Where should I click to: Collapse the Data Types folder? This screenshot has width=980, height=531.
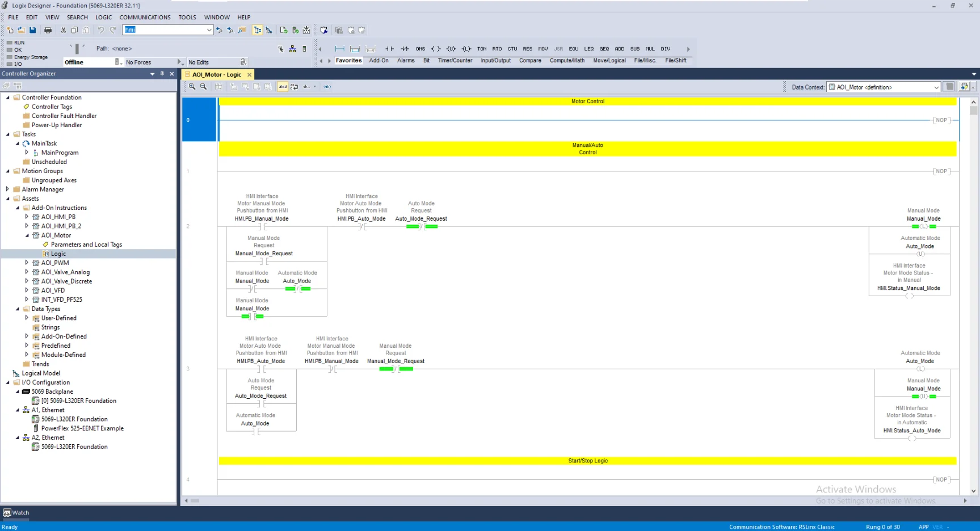point(18,309)
